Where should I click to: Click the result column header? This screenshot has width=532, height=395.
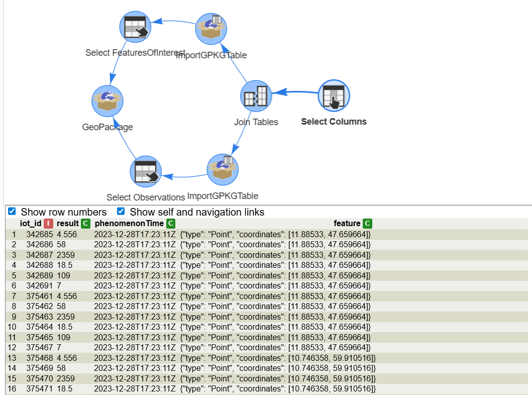click(x=68, y=223)
